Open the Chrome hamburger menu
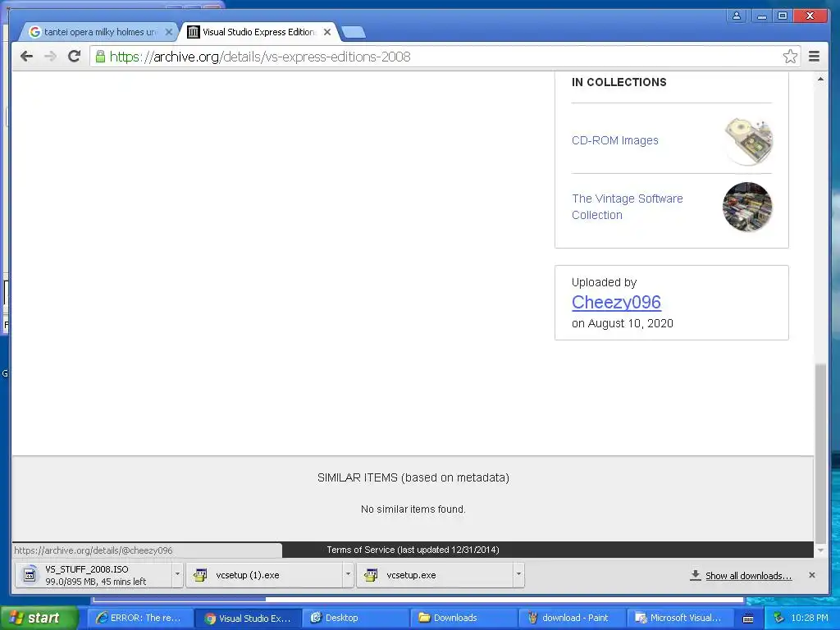 [x=814, y=57]
